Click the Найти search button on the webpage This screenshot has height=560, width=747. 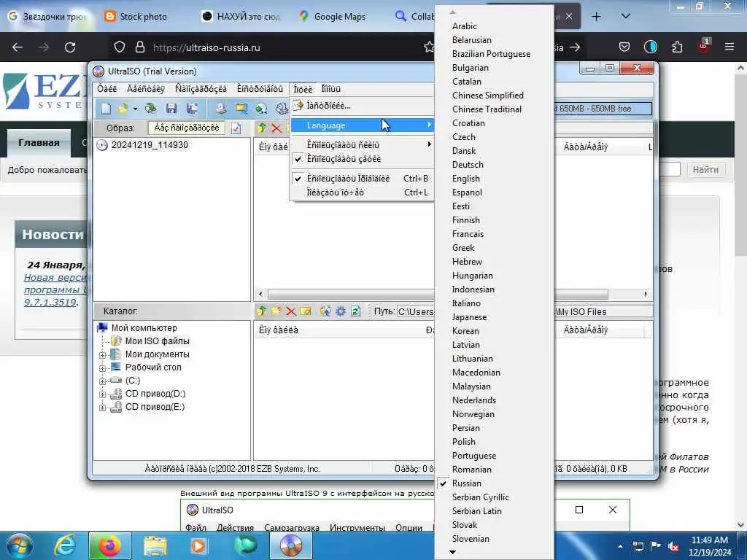[x=705, y=169]
